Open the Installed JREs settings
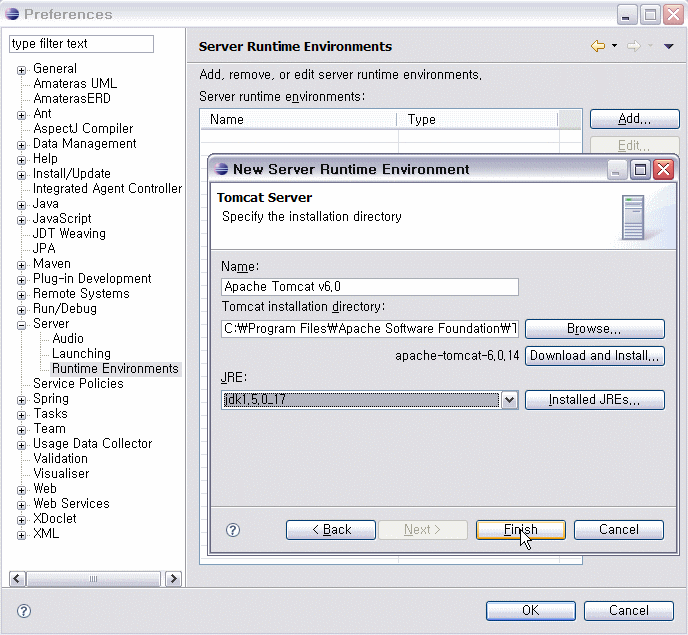Image resolution: width=688 pixels, height=635 pixels. click(594, 400)
